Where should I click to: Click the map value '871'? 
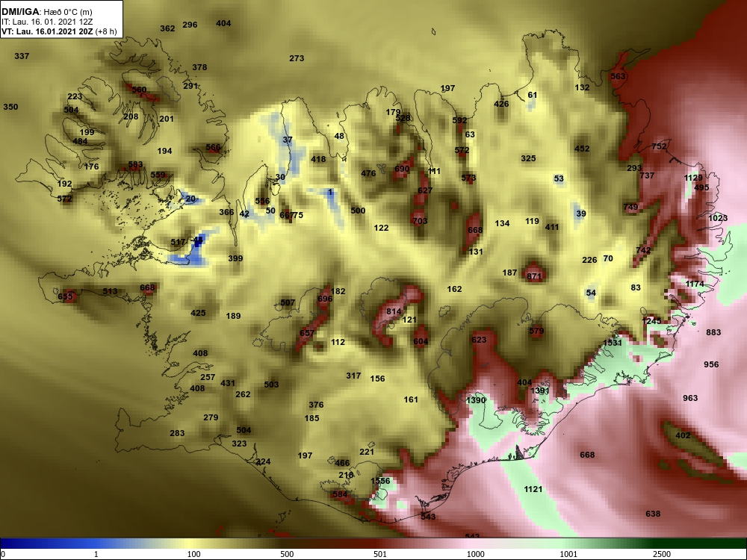[x=534, y=276]
